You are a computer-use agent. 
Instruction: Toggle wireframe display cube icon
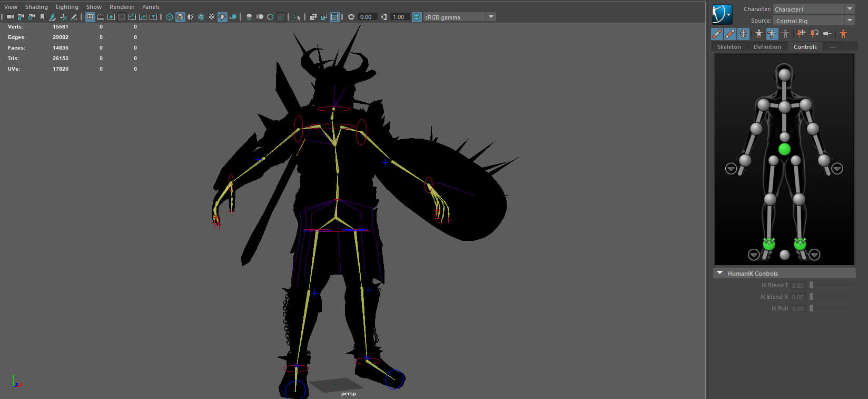170,17
